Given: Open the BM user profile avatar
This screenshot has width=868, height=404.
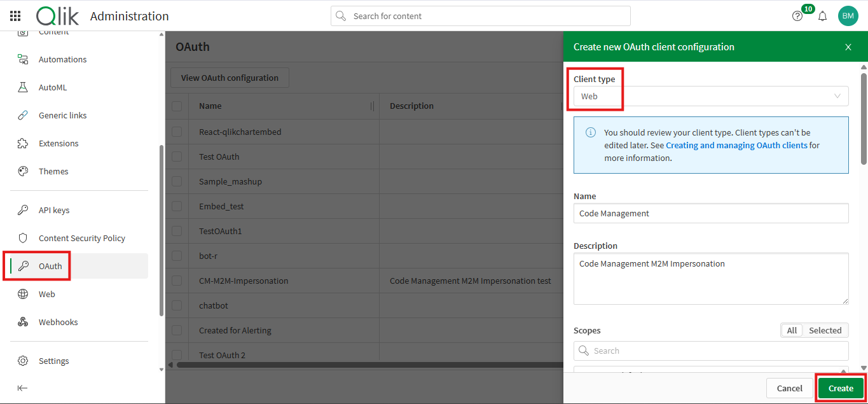Looking at the screenshot, I should pos(848,16).
